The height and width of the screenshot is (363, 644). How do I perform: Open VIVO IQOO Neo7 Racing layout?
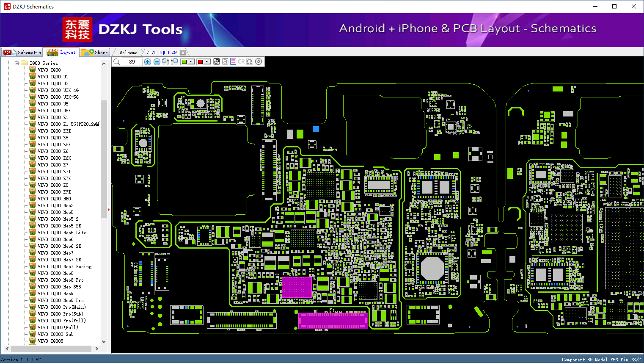(x=64, y=266)
